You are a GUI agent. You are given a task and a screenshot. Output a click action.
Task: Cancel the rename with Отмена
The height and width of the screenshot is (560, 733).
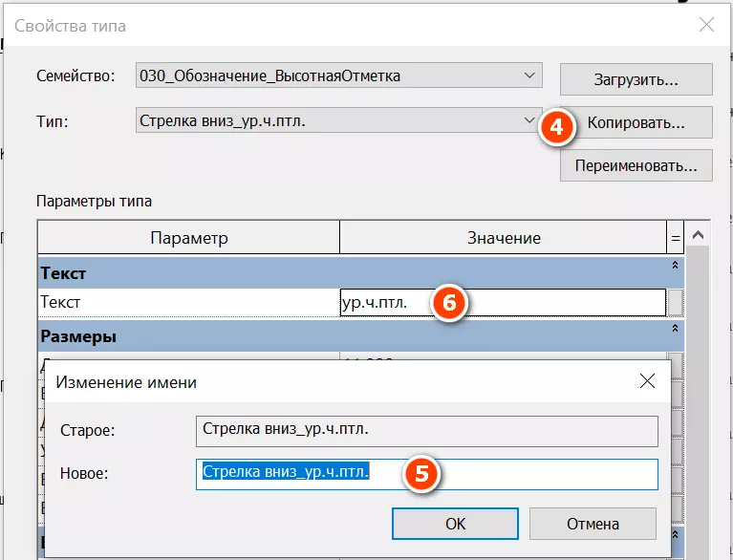click(x=593, y=524)
